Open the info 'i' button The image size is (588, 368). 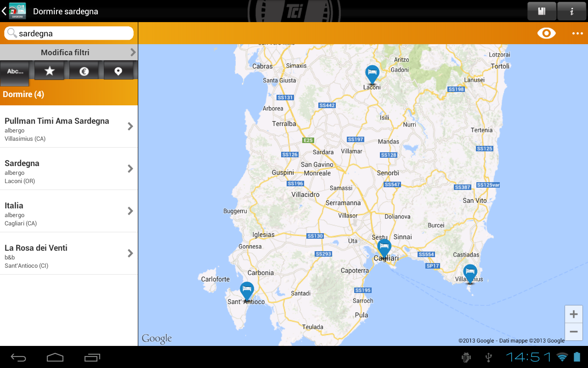pyautogui.click(x=571, y=11)
